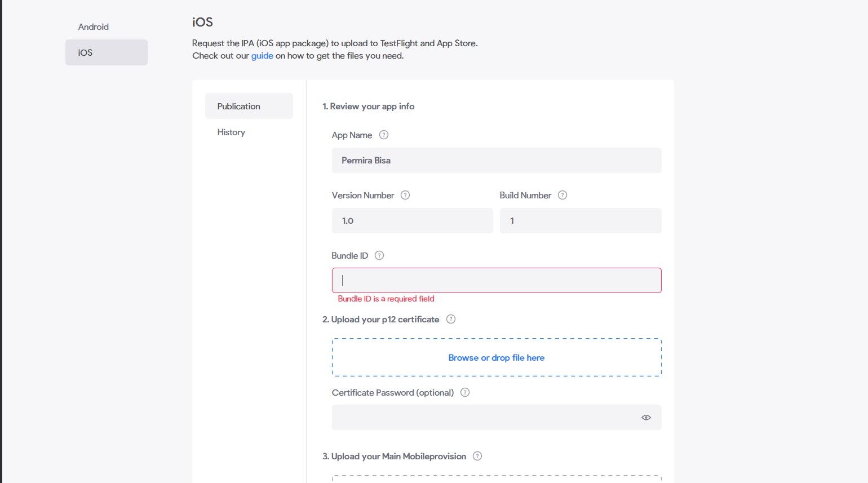This screenshot has height=483, width=868.
Task: Open the Publication section
Action: tap(249, 106)
